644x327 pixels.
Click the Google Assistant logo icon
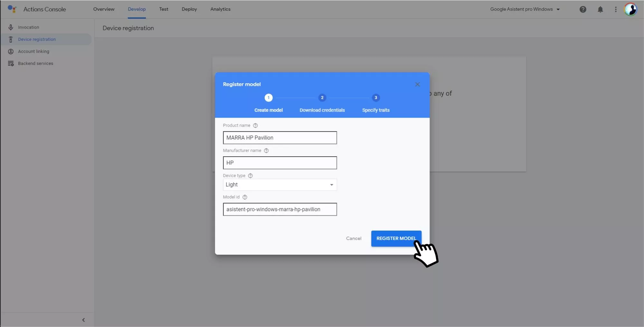pos(12,9)
